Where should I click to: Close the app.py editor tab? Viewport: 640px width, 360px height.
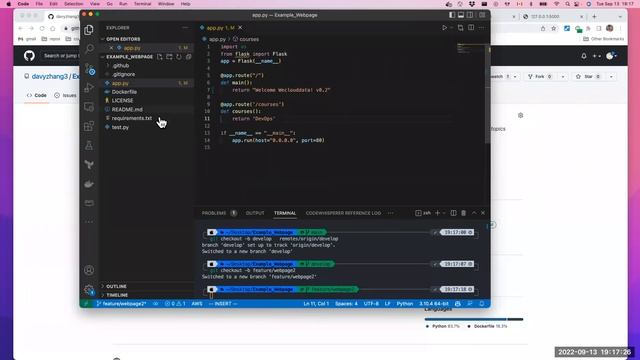pos(240,28)
